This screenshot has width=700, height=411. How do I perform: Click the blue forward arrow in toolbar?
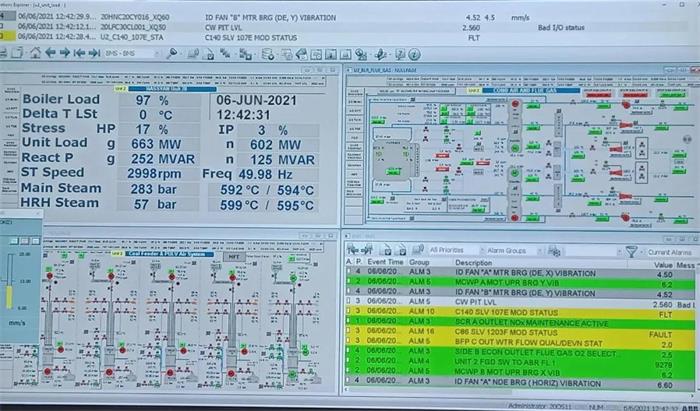65,53
